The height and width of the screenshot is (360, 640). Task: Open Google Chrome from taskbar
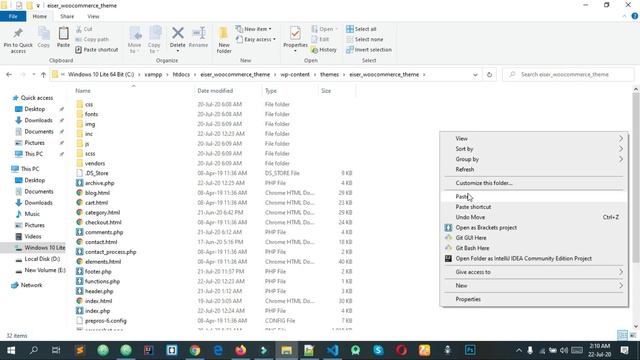(x=195, y=350)
